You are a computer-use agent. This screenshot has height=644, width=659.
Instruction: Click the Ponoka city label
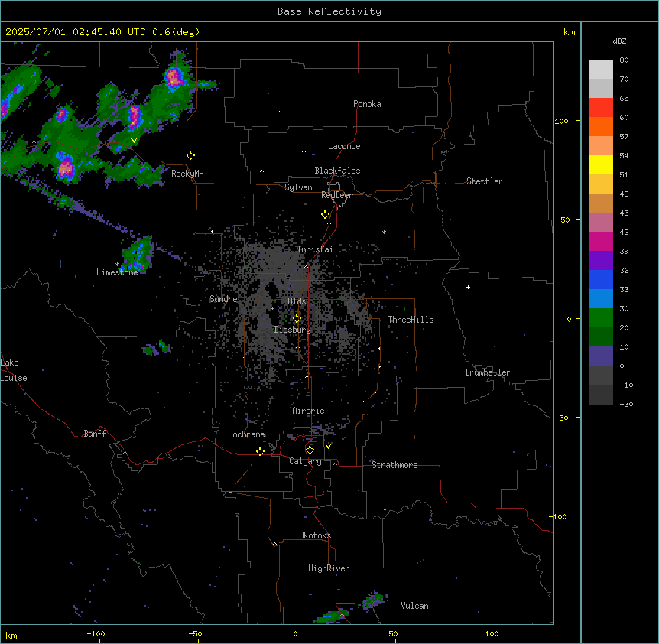(x=367, y=104)
